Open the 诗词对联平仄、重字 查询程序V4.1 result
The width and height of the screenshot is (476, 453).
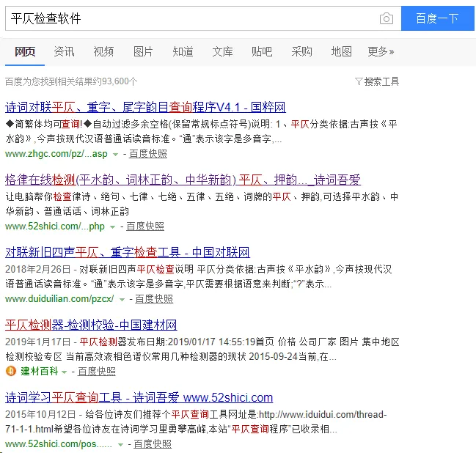pos(145,107)
